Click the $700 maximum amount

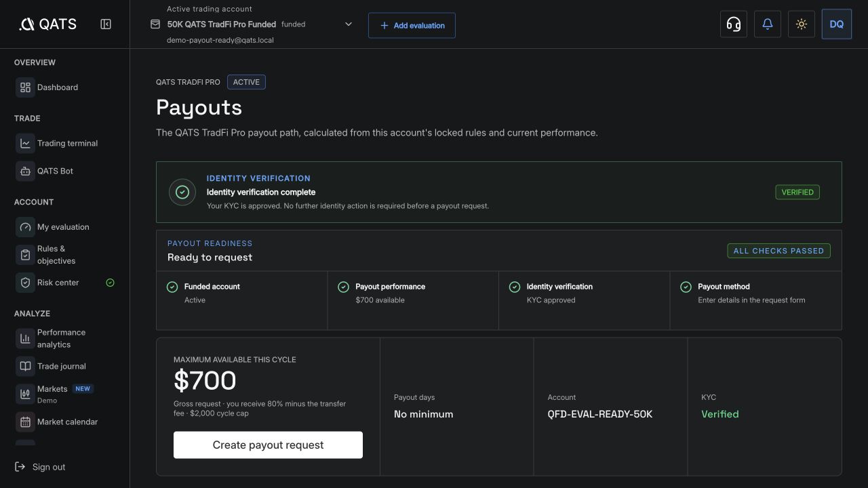[205, 381]
